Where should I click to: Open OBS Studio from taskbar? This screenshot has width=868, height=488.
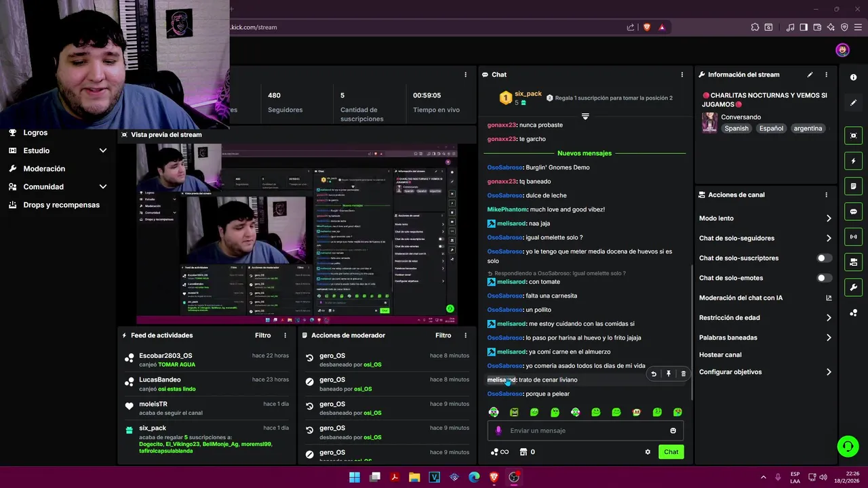coord(514,477)
